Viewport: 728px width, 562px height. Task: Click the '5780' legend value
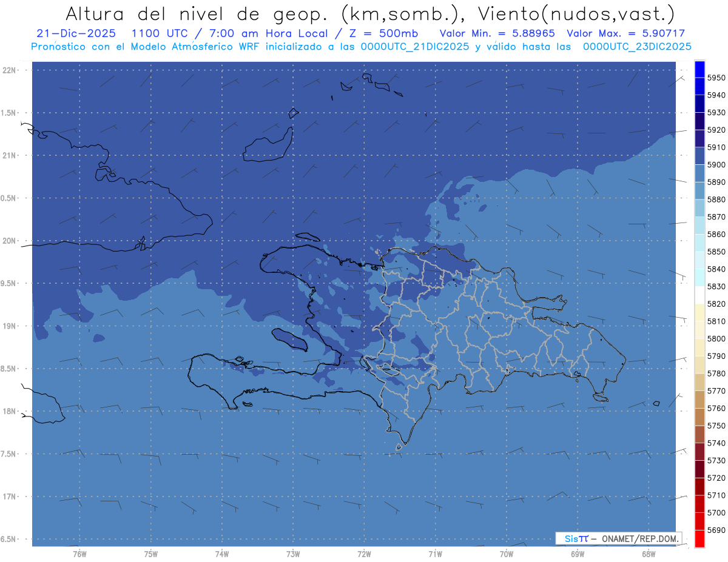click(x=716, y=373)
